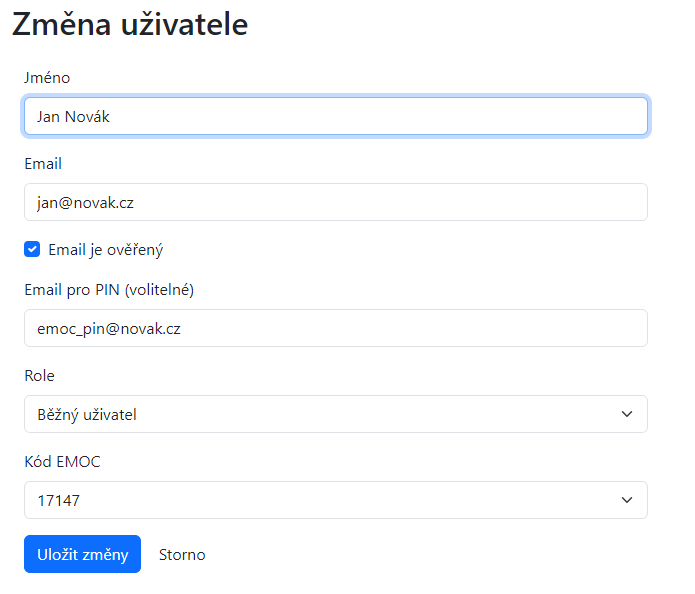This screenshot has height=594, width=695.
Task: Cancel with the Storno link
Action: point(182,554)
